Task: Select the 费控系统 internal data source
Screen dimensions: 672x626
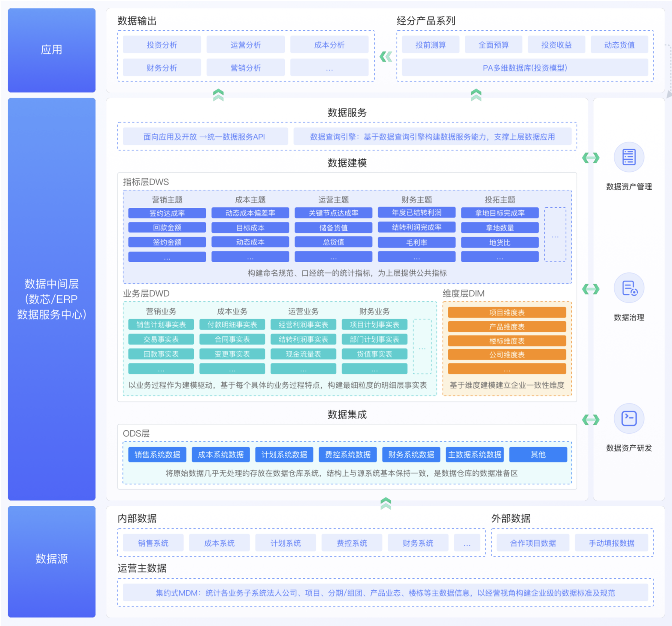Action: [x=352, y=543]
